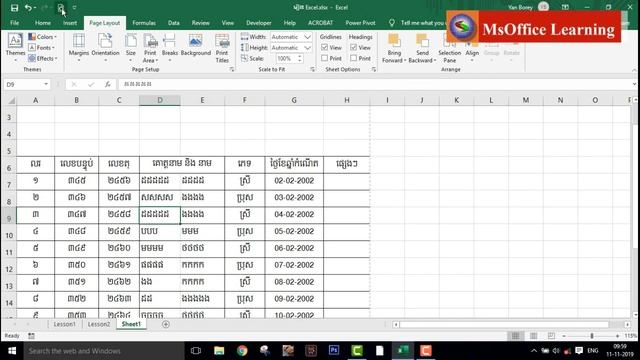Switch to the View tab

[228, 23]
